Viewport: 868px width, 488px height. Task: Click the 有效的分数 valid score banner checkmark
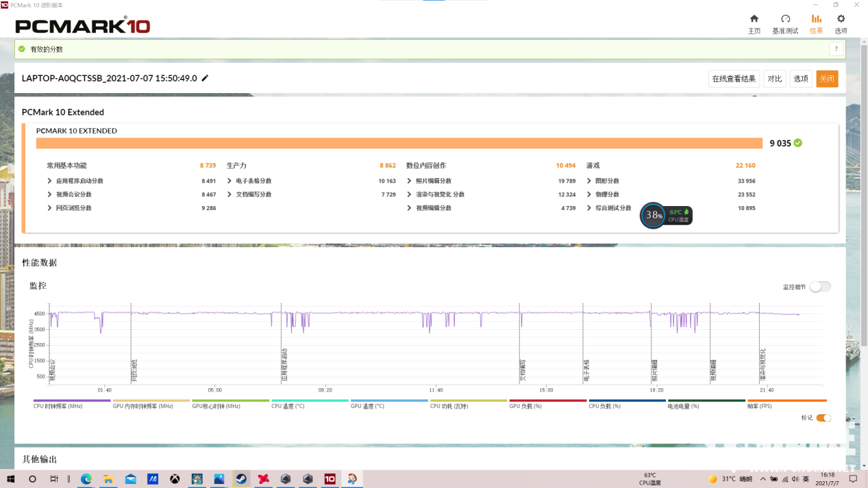(22, 49)
